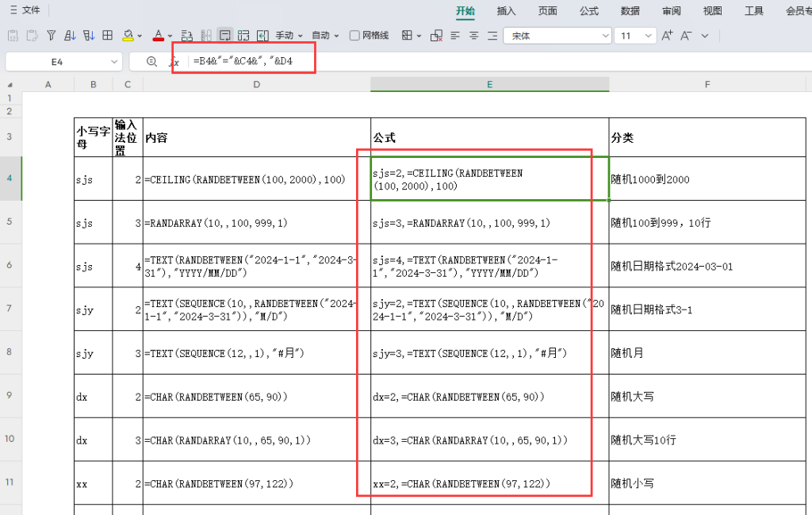This screenshot has height=515, width=812.
Task: Click the 公式 header cell in row 3
Action: (490, 137)
